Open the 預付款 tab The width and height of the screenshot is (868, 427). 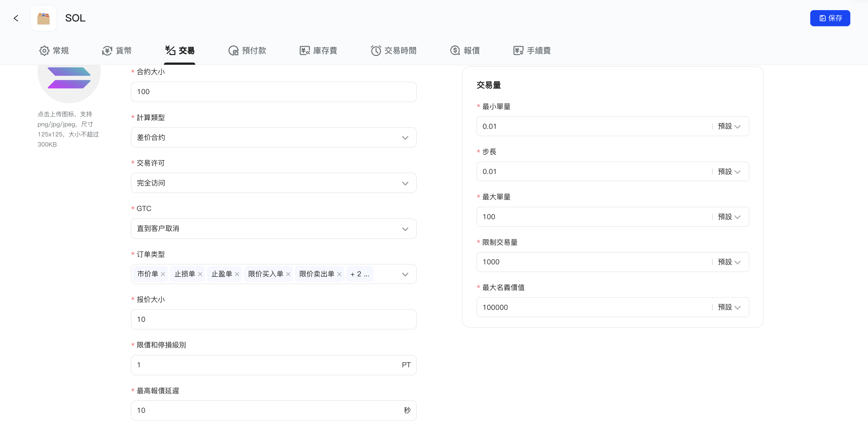(x=247, y=51)
